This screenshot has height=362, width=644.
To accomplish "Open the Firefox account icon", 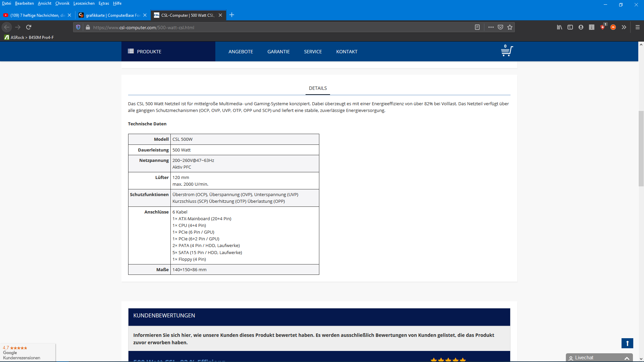I will [x=581, y=27].
